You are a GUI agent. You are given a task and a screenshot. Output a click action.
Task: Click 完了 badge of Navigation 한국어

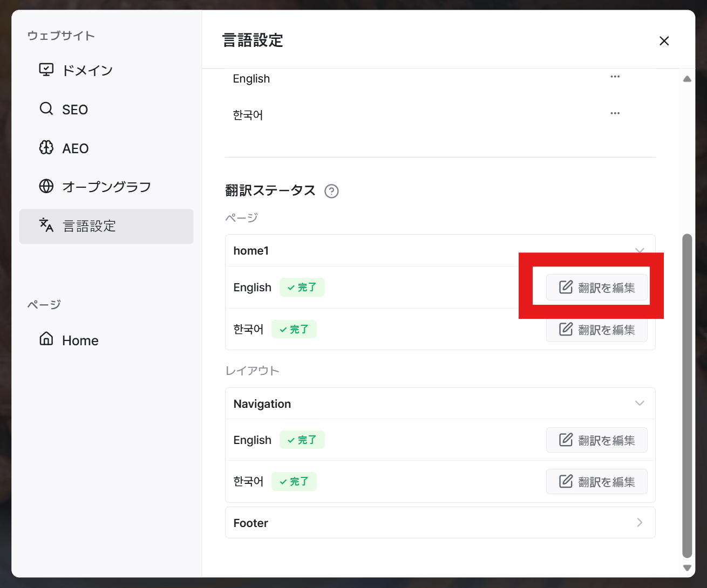[294, 481]
